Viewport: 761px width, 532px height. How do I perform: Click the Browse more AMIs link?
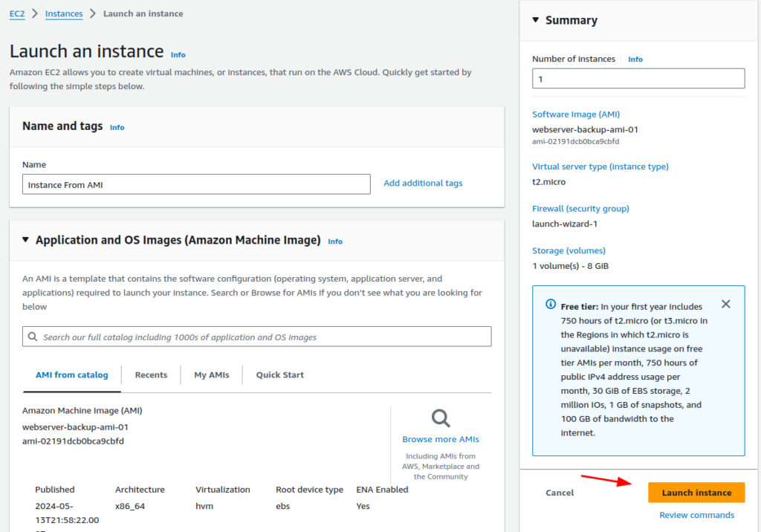click(x=441, y=439)
